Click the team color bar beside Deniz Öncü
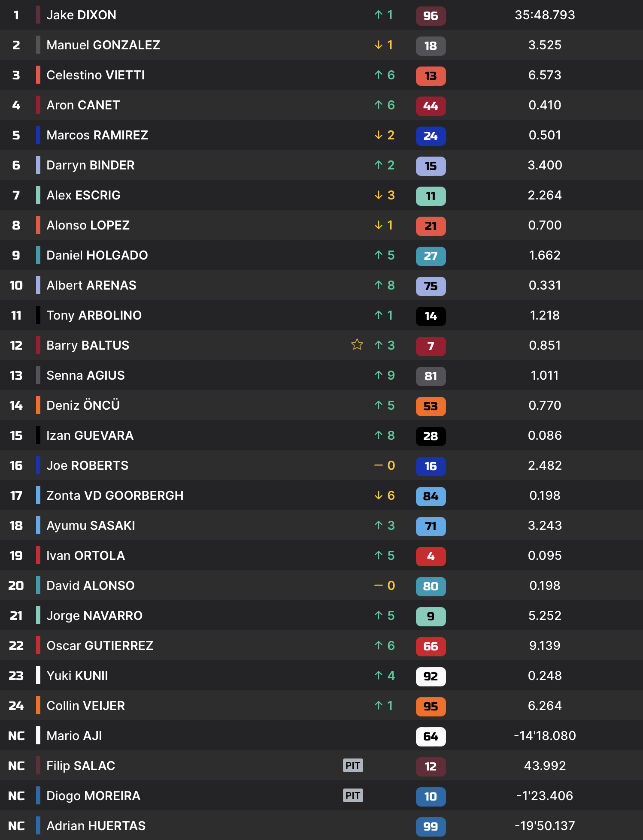Screen dimensions: 643x840 [x=38, y=405]
